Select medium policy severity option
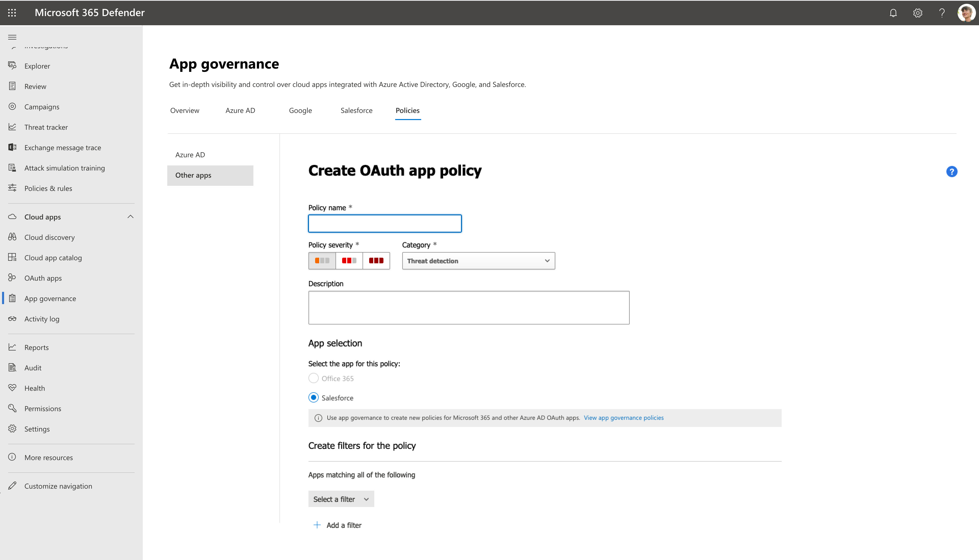This screenshot has width=979, height=560. 349,261
